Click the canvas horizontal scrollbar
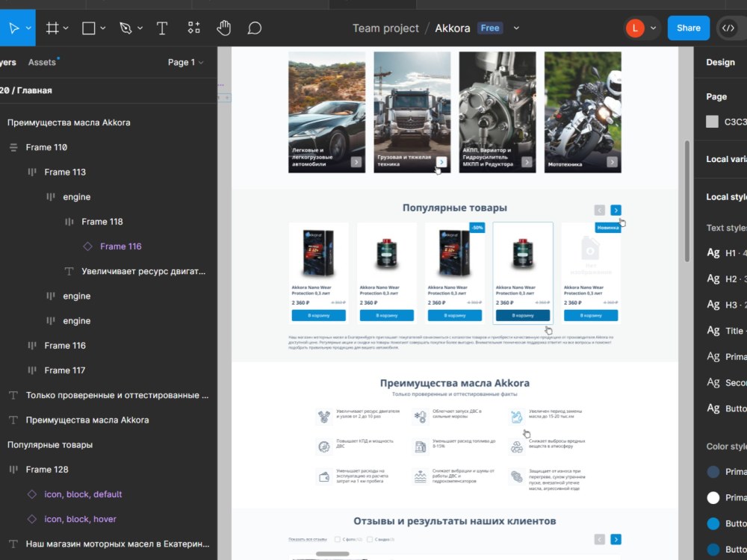 (332, 554)
